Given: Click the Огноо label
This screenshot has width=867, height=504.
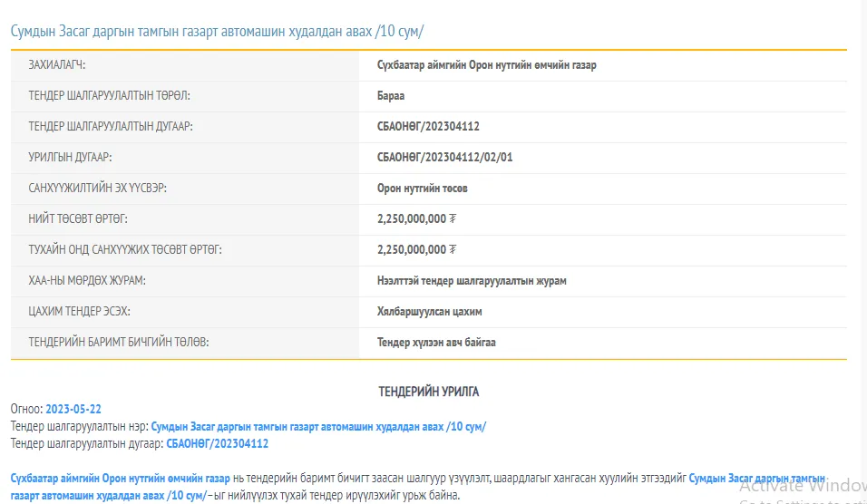Looking at the screenshot, I should [26, 409].
